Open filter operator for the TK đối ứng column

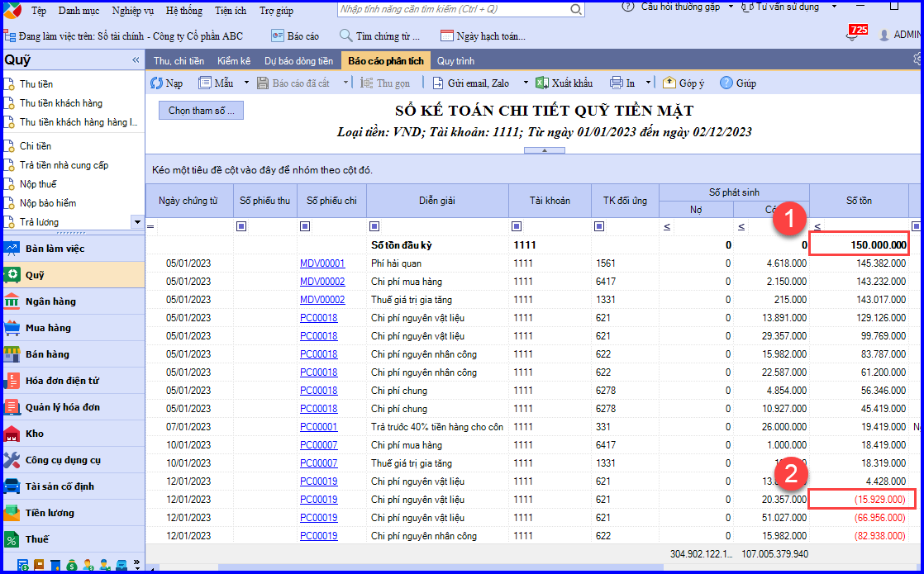pos(599,226)
